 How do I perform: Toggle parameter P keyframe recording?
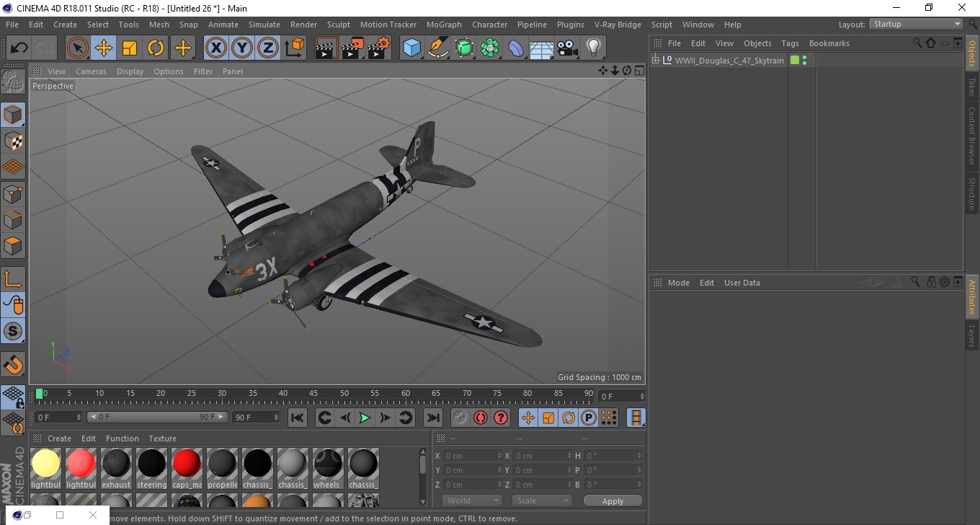click(x=589, y=418)
